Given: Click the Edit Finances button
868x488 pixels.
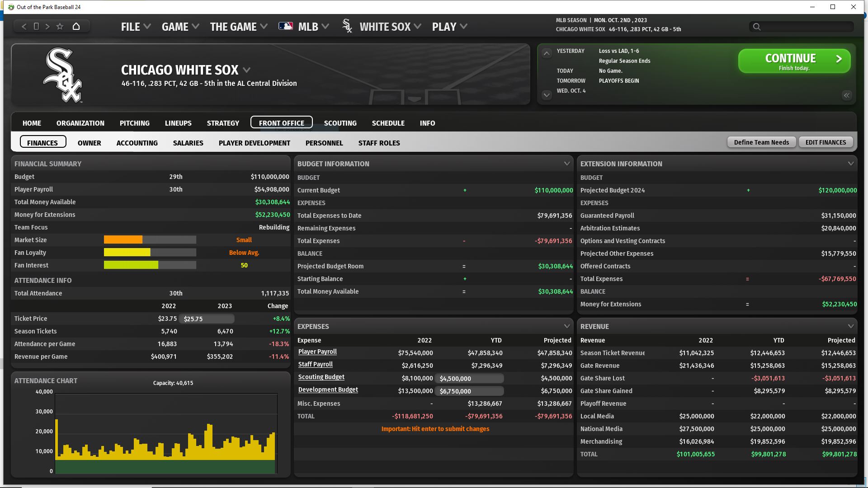Looking at the screenshot, I should 826,142.
